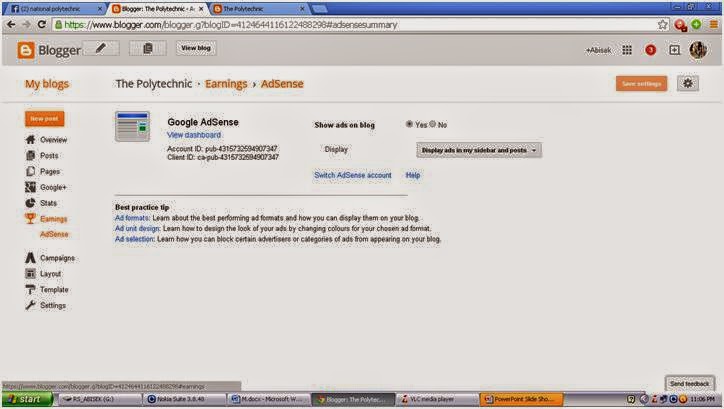Click the red extension icon in toolbar
724x409 pixels.
click(680, 25)
